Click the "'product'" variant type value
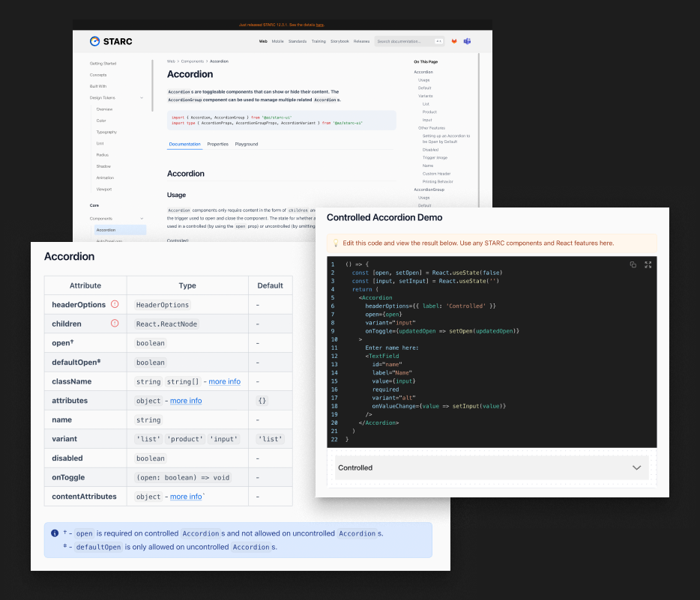The image size is (700, 600). point(185,439)
